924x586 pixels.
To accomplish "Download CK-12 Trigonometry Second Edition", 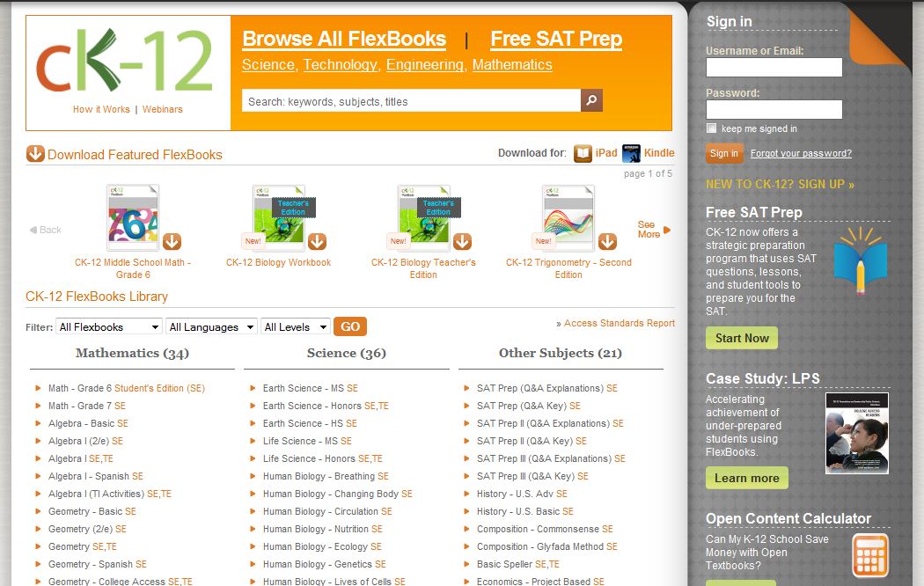I will coord(607,241).
